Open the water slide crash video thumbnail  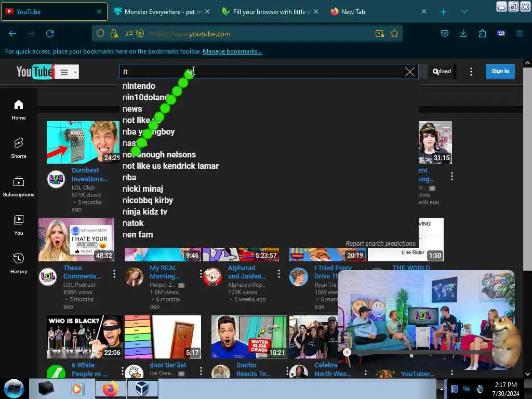pyautogui.click(x=249, y=337)
